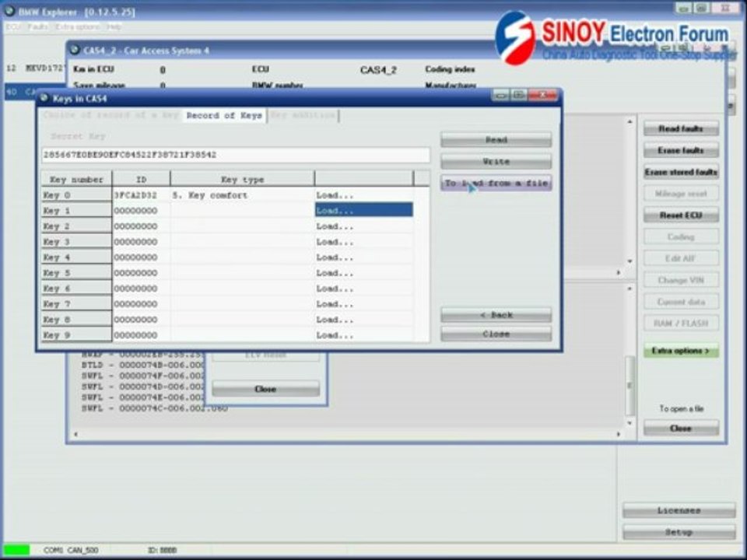747x560 pixels.
Task: Open the ECU menu in BMW Explorer
Action: coord(13,27)
